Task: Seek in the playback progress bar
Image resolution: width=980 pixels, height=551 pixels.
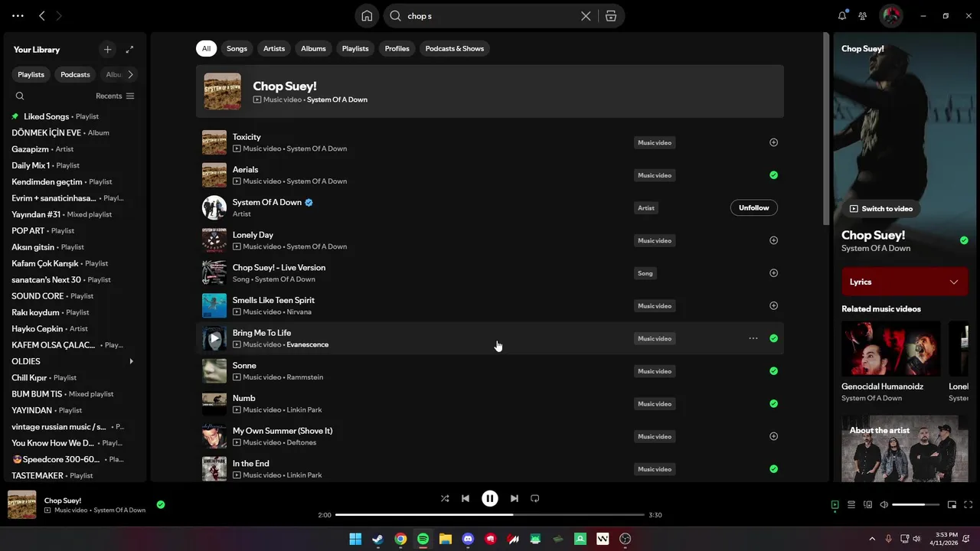Action: coord(490,515)
